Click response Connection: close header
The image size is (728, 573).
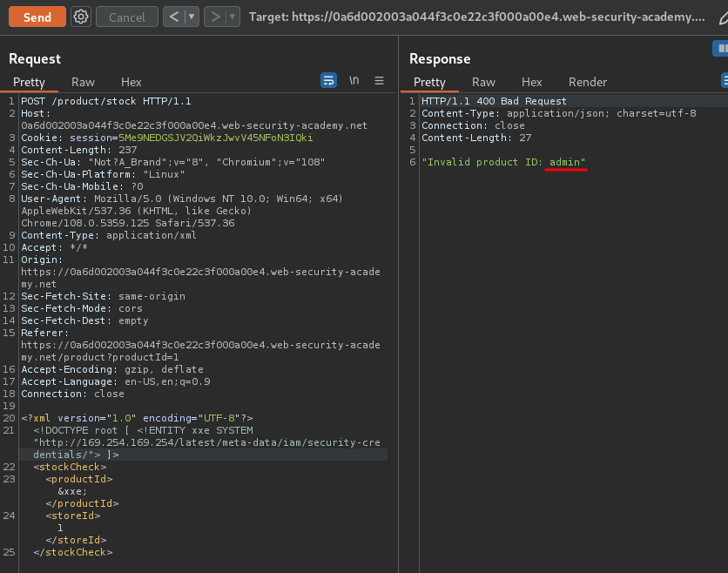(473, 126)
